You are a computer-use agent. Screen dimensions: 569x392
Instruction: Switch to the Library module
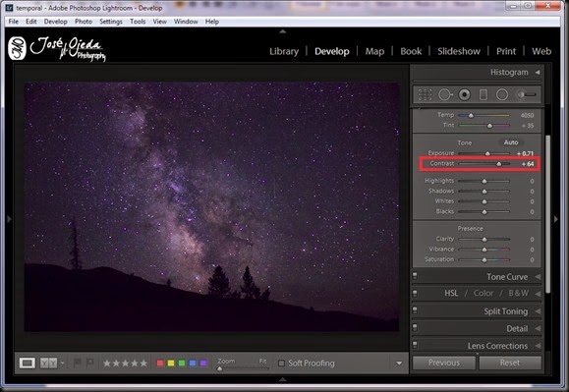[284, 51]
